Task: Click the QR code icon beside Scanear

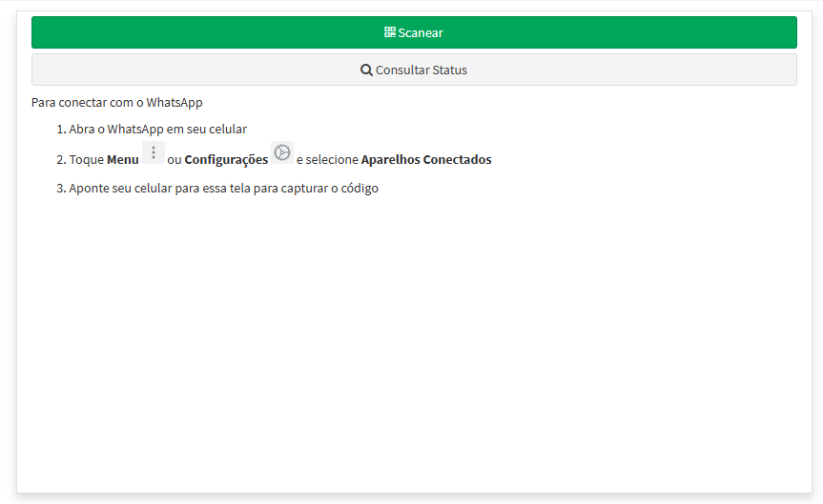Action: [390, 32]
